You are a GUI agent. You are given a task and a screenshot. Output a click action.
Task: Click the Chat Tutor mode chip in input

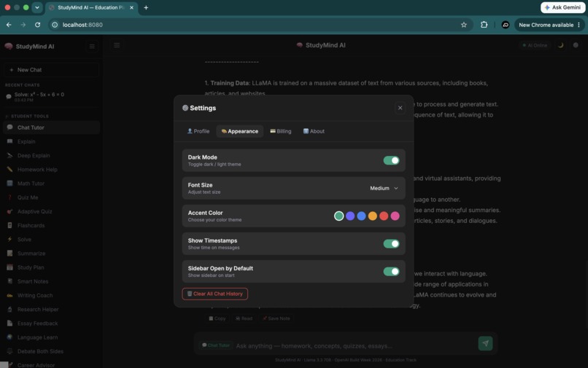click(216, 345)
